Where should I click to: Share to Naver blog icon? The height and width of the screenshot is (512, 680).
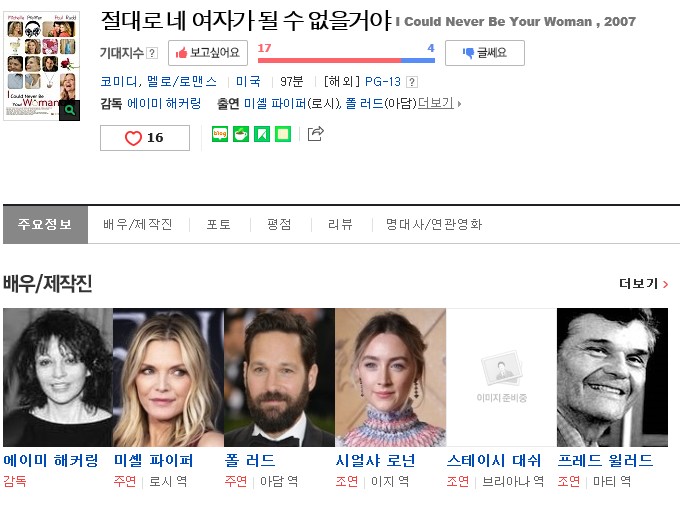click(x=220, y=134)
